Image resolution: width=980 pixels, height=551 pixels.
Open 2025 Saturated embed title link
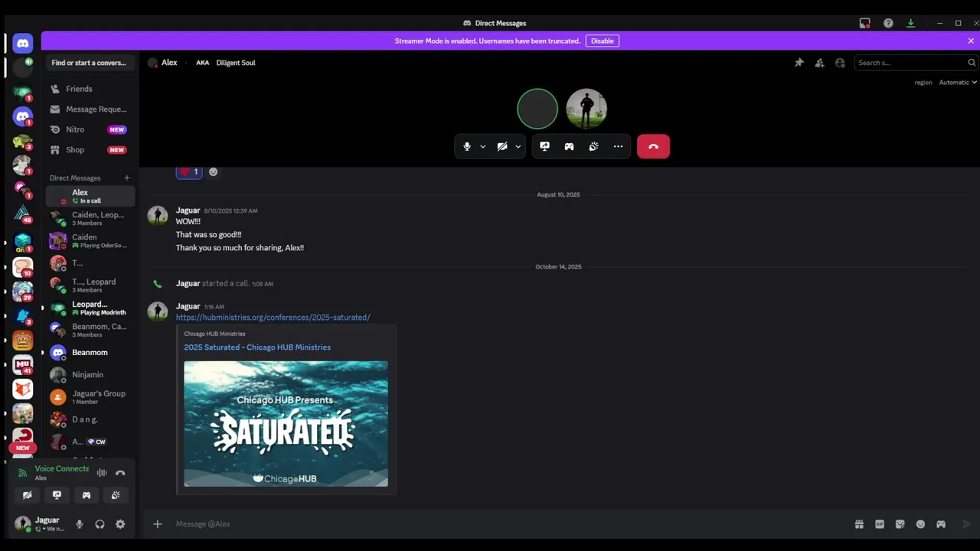pyautogui.click(x=257, y=347)
